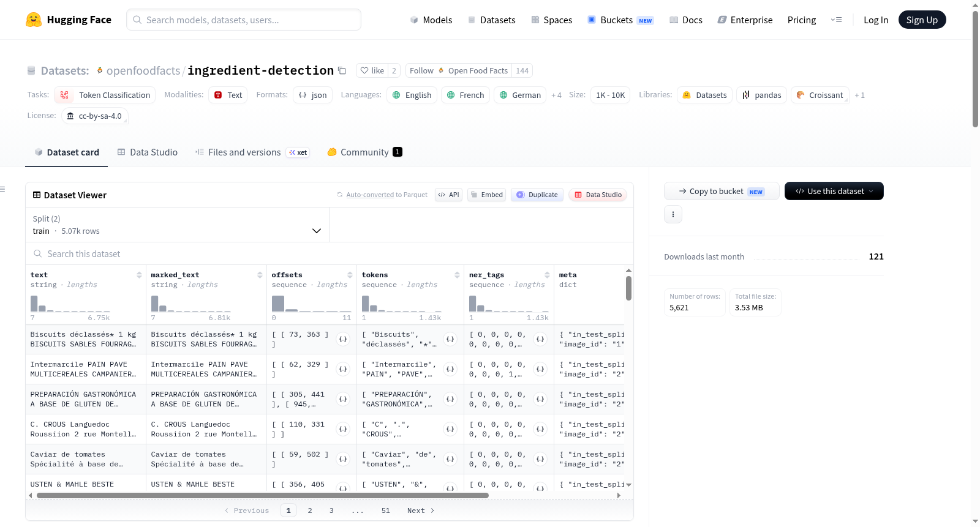Click the page vertical scrollbar
The image size is (980, 527).
[x=975, y=69]
